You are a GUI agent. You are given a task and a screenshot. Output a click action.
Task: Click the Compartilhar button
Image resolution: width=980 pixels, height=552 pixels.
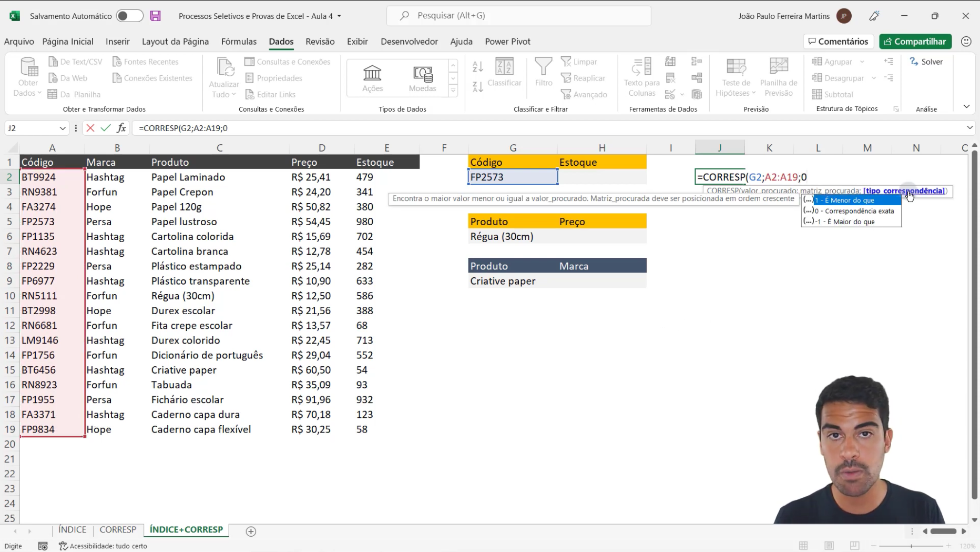click(915, 42)
